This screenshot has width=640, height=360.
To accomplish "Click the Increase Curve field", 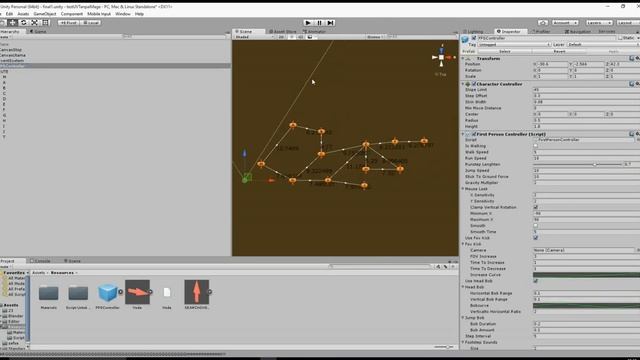I will point(587,275).
